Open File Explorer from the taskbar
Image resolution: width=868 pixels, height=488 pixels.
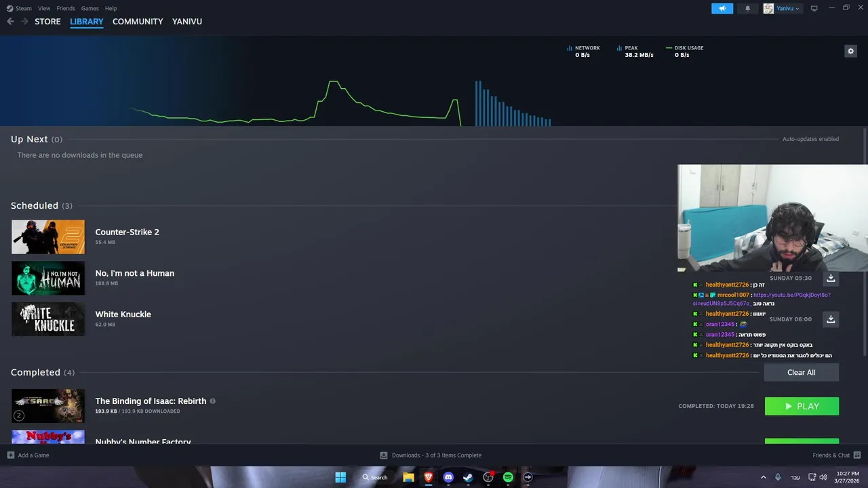408,477
